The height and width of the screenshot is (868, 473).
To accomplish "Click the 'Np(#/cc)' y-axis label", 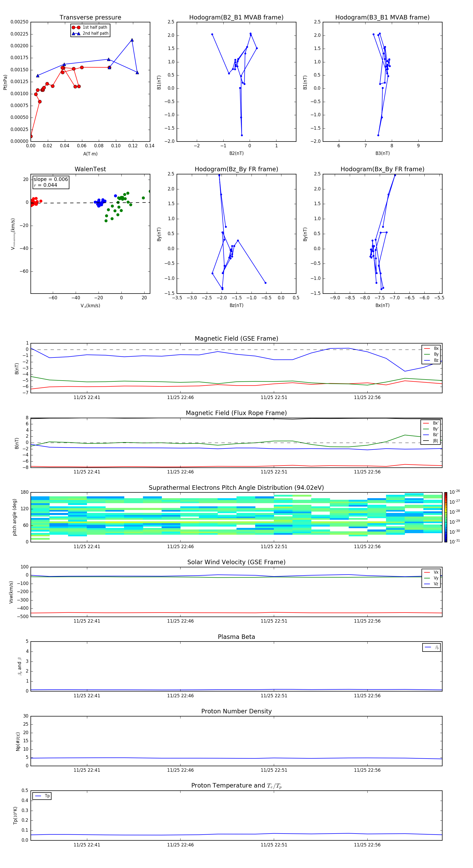I will pos(18,741).
